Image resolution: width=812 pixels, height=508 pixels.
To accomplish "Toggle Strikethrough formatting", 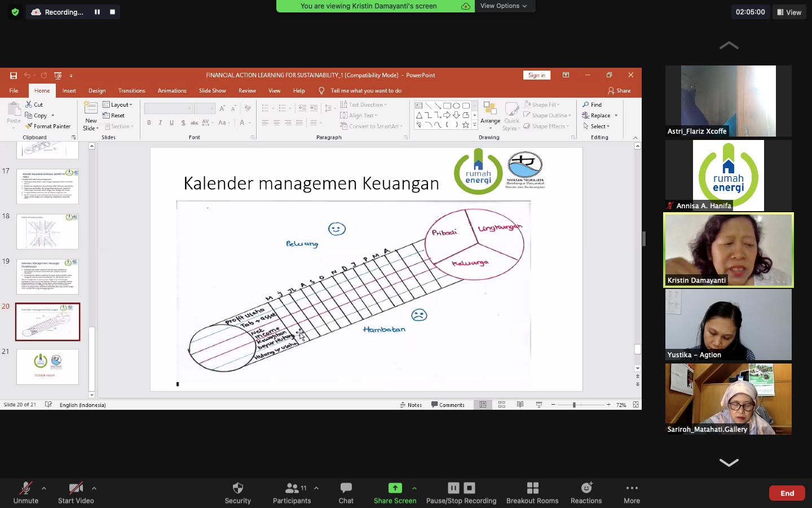I will click(194, 122).
